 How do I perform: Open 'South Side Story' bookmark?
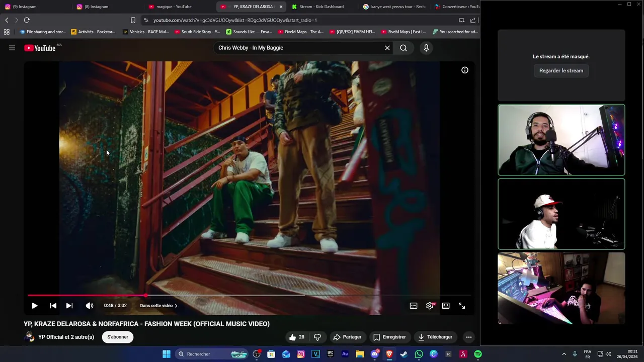point(197,32)
